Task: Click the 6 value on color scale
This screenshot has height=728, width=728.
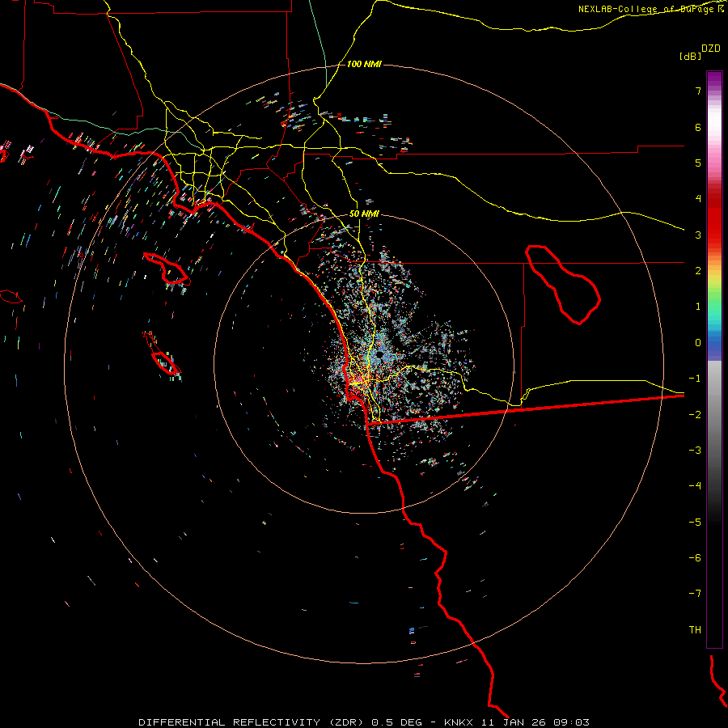Action: 698,127
